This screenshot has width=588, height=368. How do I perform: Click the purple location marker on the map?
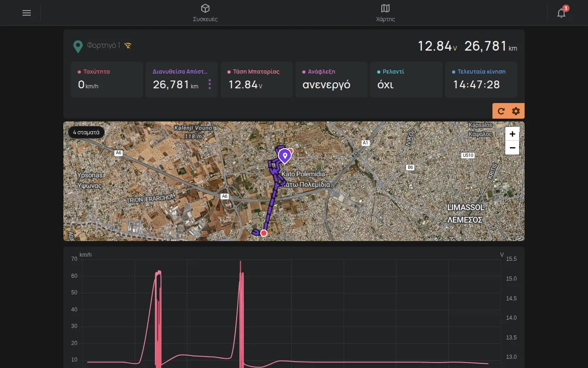click(285, 156)
